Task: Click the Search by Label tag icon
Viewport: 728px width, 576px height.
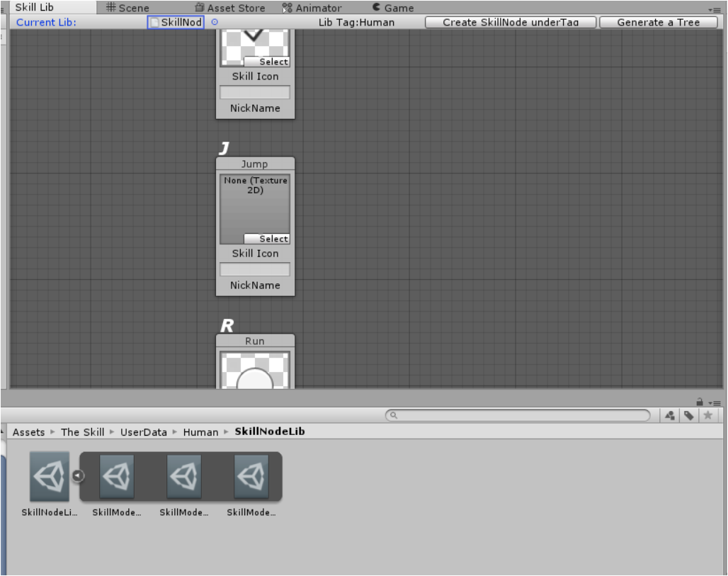Action: click(x=688, y=415)
